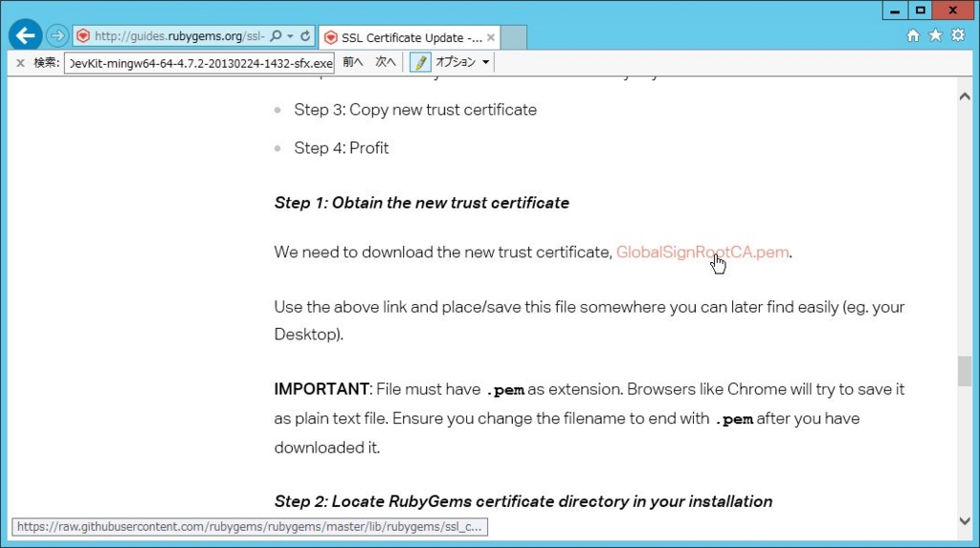Click the vertical scrollbar thumb

click(x=965, y=372)
